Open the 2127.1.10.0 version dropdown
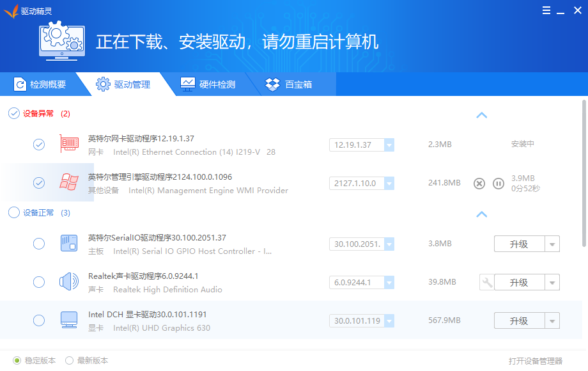This screenshot has height=371, width=588. pos(389,183)
